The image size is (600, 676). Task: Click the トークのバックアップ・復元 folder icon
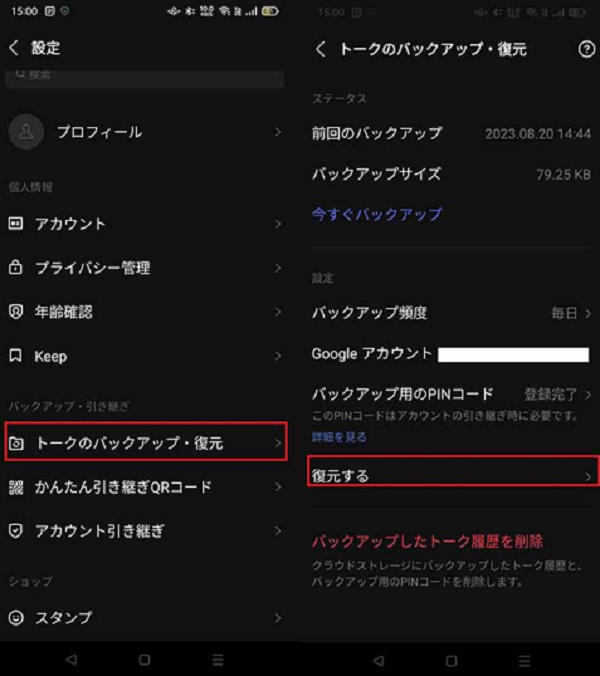click(x=16, y=443)
